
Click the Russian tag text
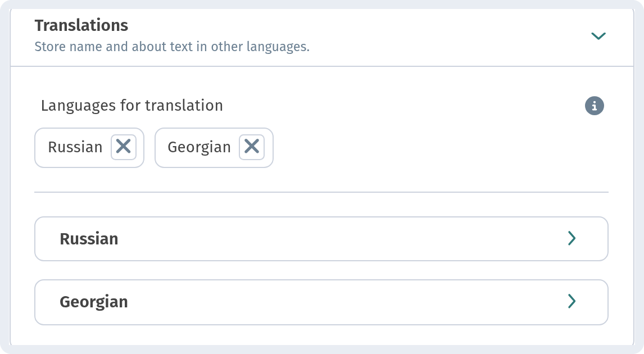(75, 147)
